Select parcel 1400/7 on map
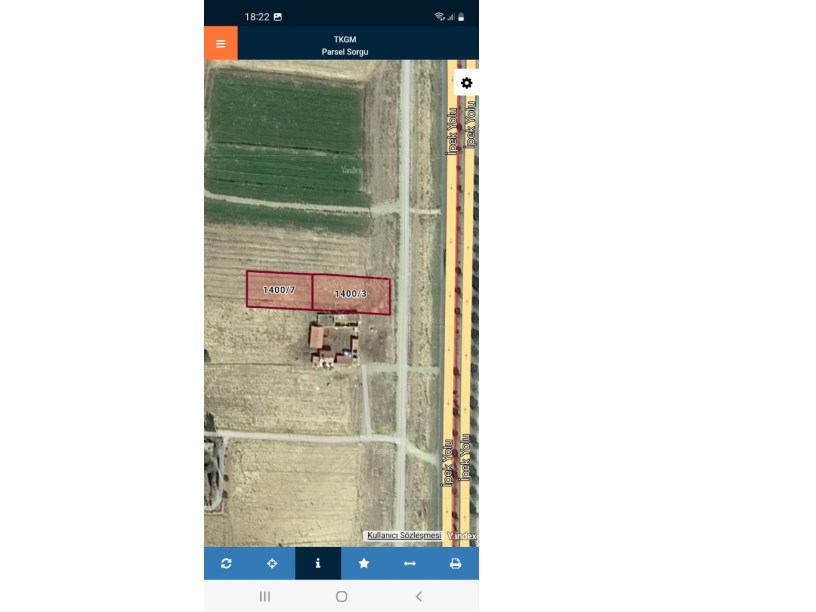Viewport: 816px width, 612px height. [x=279, y=290]
